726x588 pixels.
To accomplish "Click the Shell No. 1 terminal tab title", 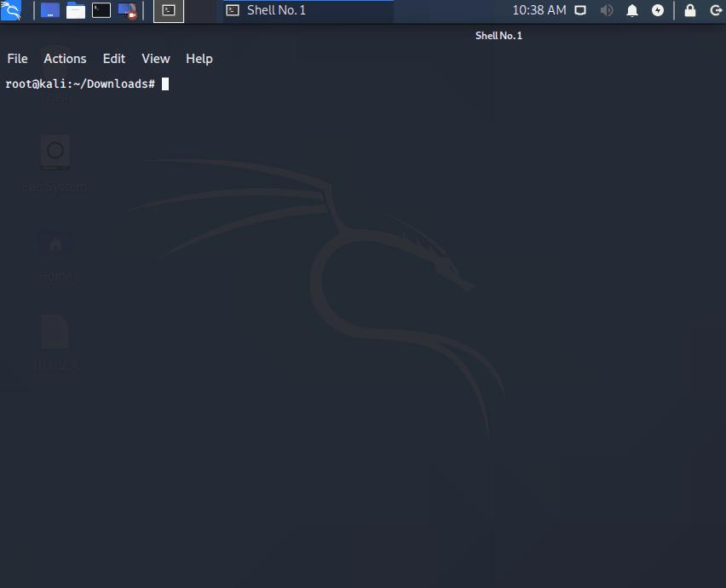I will tap(498, 36).
